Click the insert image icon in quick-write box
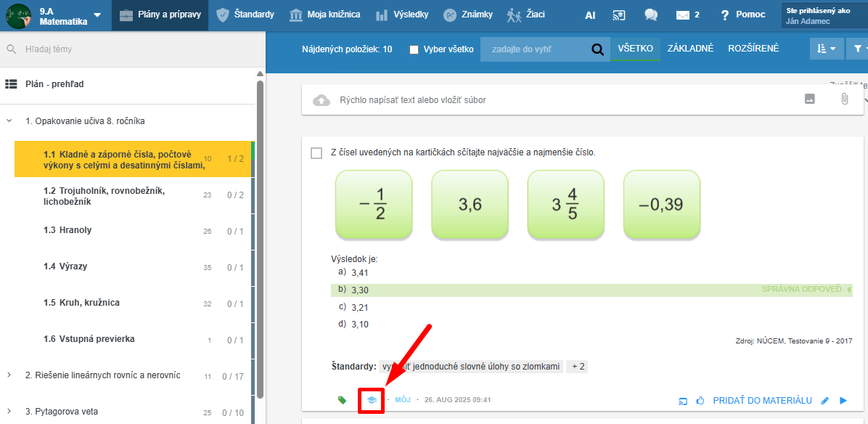The height and width of the screenshot is (424, 868). click(x=810, y=99)
